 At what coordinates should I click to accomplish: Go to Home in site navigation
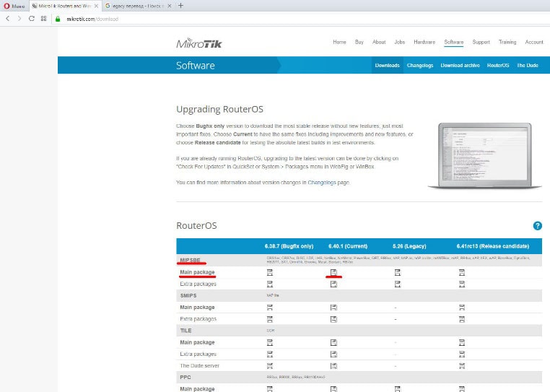coord(339,42)
